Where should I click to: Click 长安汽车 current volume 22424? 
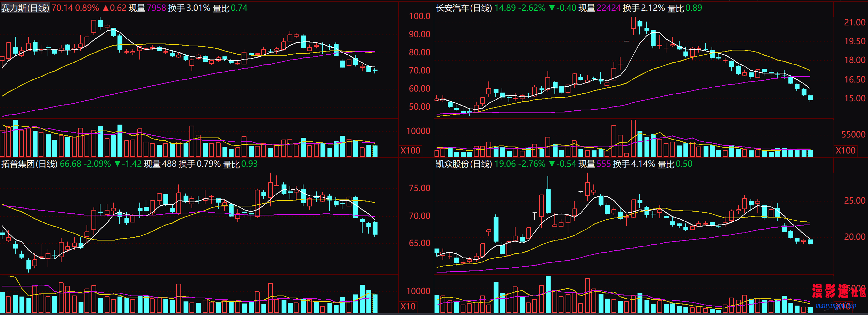[609, 8]
